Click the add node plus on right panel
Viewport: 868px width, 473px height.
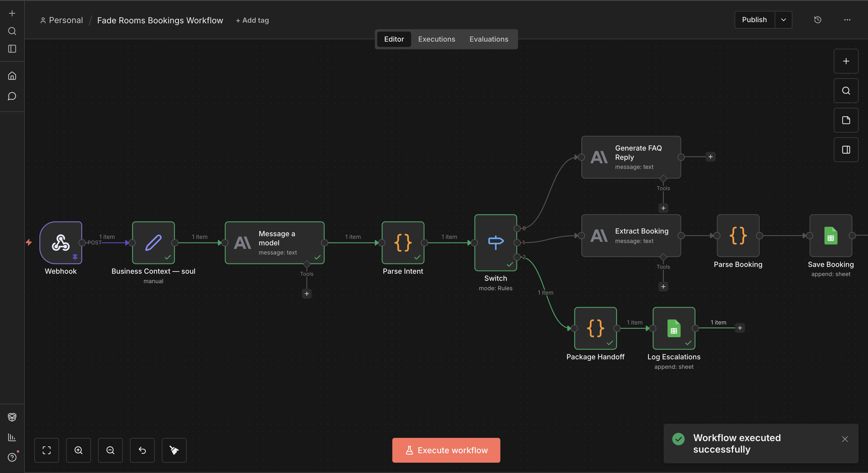(x=846, y=61)
